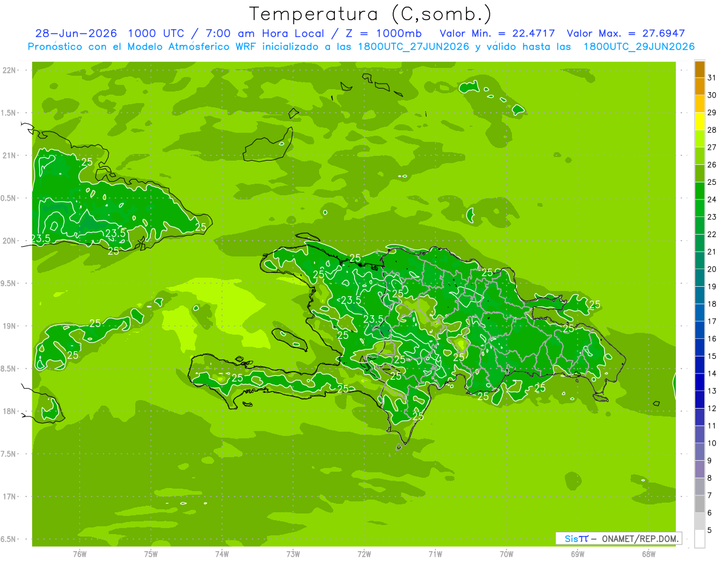Click the legend scale label "5"
Image resolution: width=728 pixels, height=562 pixels.
click(x=709, y=530)
